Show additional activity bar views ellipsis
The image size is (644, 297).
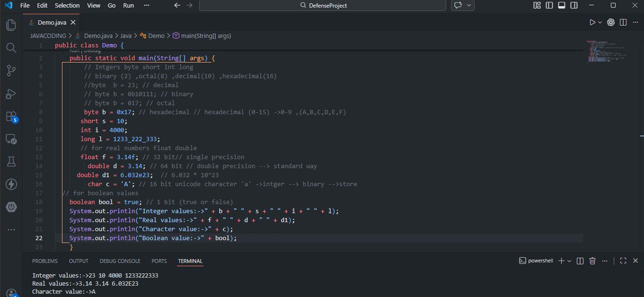coord(11,229)
